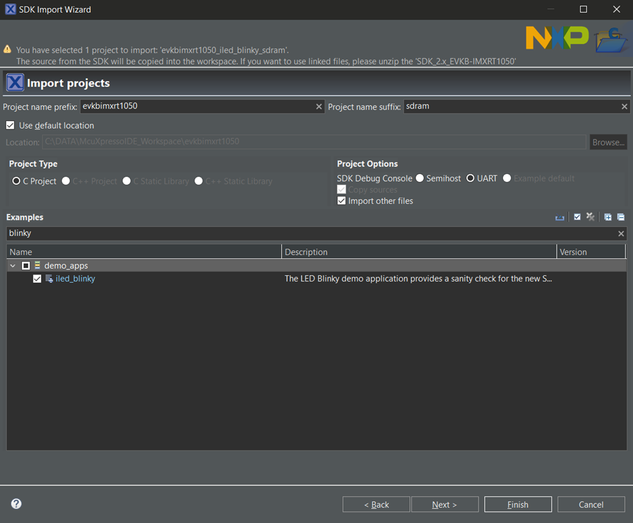This screenshot has height=523, width=633.
Task: Click the SDK Import Wizard title bar icon
Action: point(10,9)
